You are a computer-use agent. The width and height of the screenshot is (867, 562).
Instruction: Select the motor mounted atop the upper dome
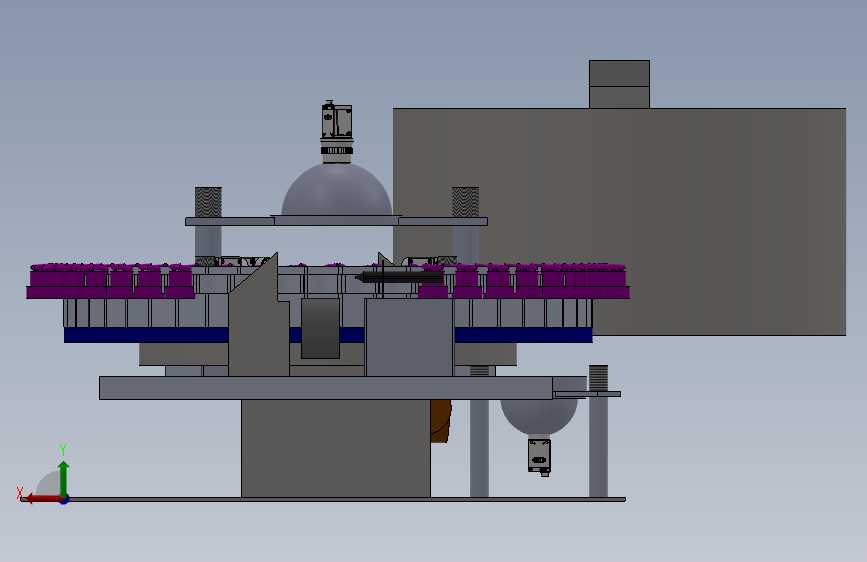[x=337, y=131]
